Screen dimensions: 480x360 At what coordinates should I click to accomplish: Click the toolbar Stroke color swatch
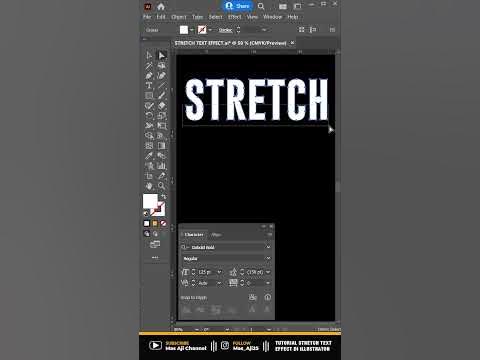pyautogui.click(x=158, y=209)
